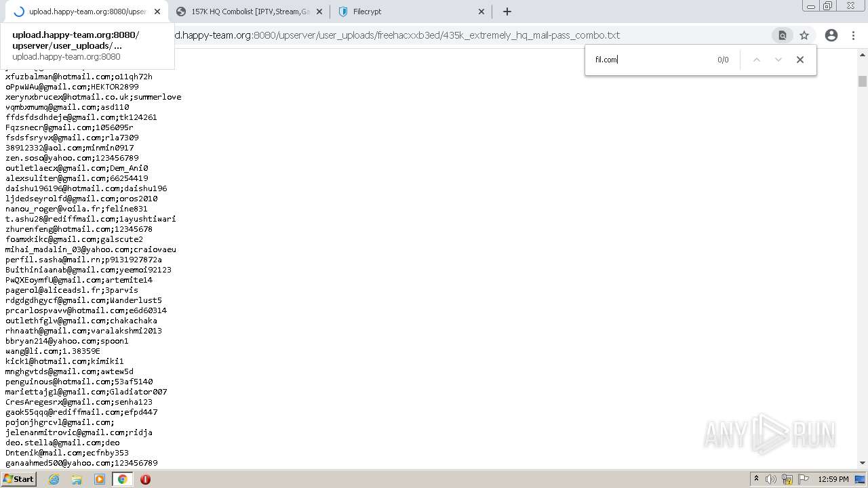This screenshot has height=488, width=868.
Task: Click the line mariettajg1@gmail.com;Gladiator007
Action: pyautogui.click(x=86, y=392)
